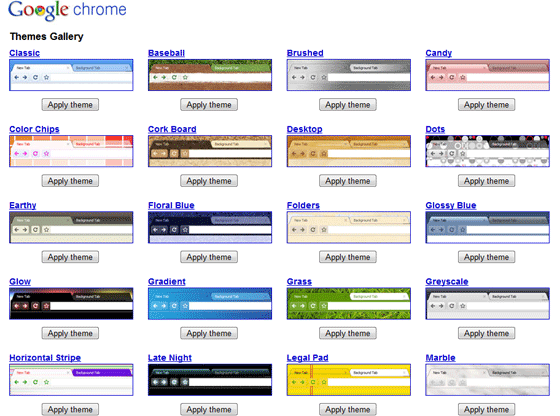Click the Google Chrome logo

pos(67,10)
